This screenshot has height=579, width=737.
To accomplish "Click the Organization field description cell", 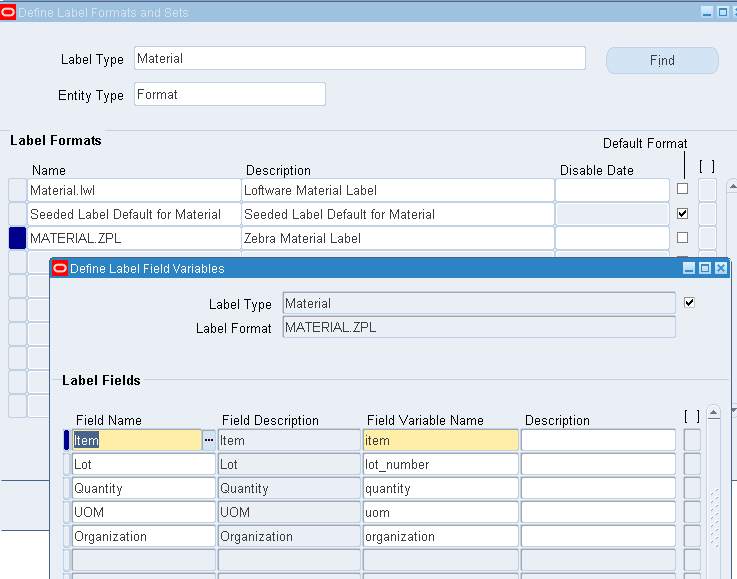I will [x=289, y=536].
